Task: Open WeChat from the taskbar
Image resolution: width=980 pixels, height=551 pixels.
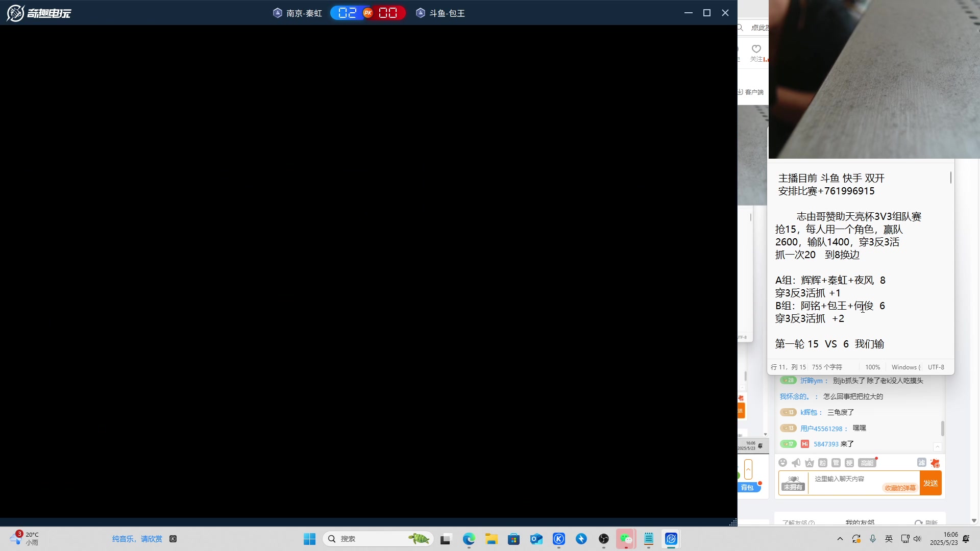Action: point(626,539)
